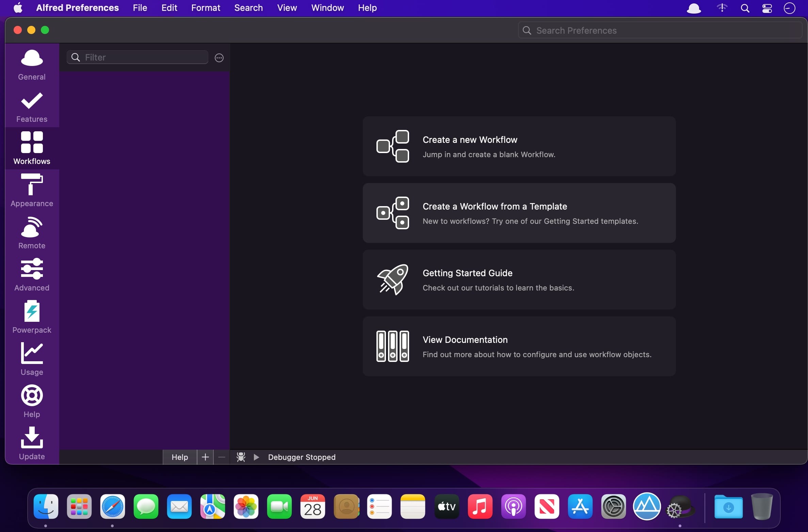Open the General preferences pane
The width and height of the screenshot is (808, 532).
point(32,65)
